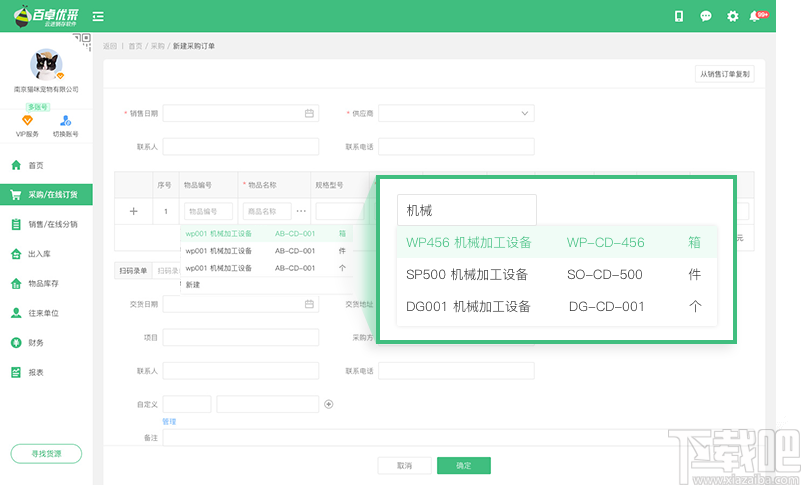Open 物品库存 sidebar menu
803x485 pixels.
coord(46,283)
